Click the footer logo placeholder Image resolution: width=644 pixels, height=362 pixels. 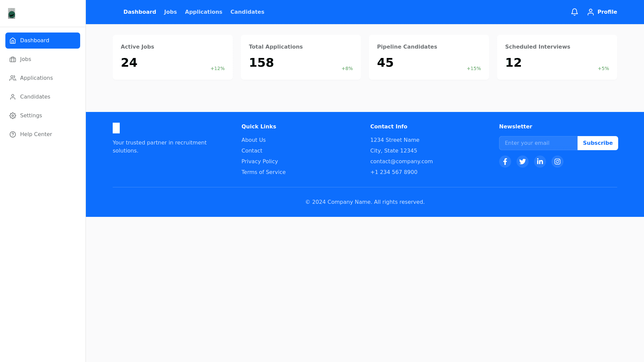click(116, 128)
